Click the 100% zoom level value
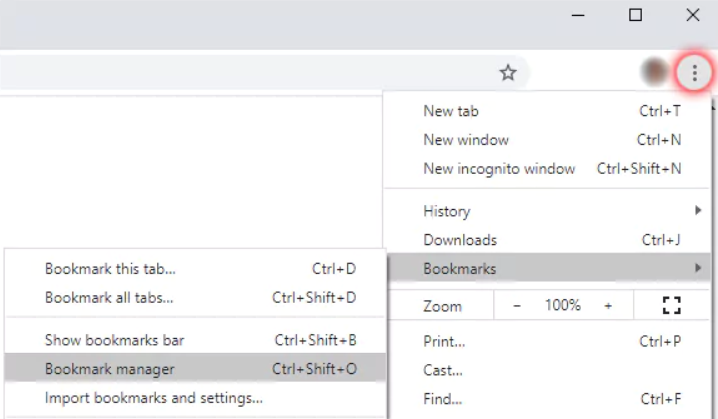This screenshot has height=419, width=718. point(562,305)
